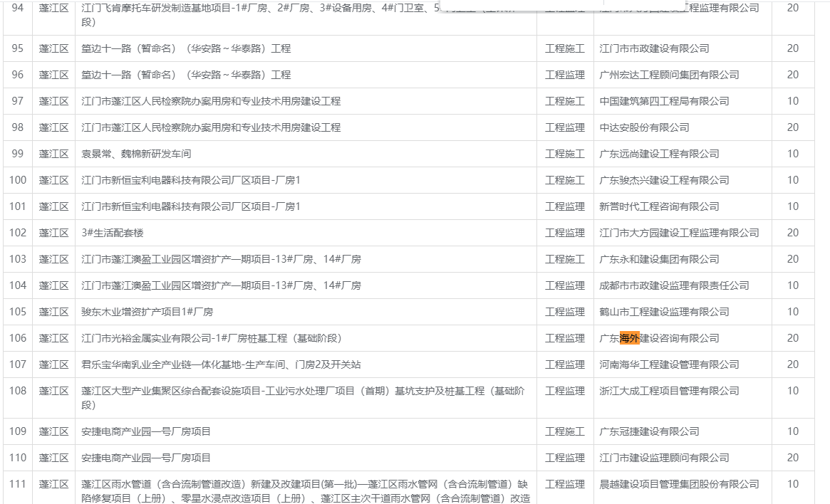Select "鹤山市工程建设监理有限公司" company

(664, 312)
